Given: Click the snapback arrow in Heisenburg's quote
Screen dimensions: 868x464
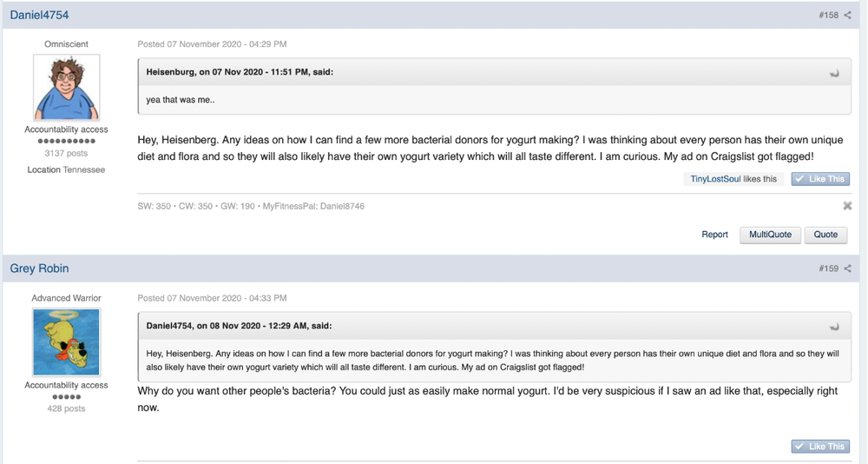Looking at the screenshot, I should coord(834,73).
